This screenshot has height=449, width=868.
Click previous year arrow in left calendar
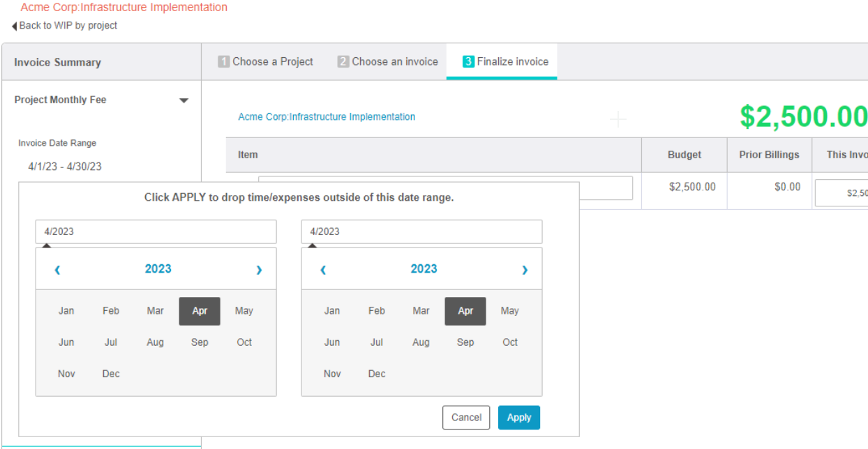[57, 270]
